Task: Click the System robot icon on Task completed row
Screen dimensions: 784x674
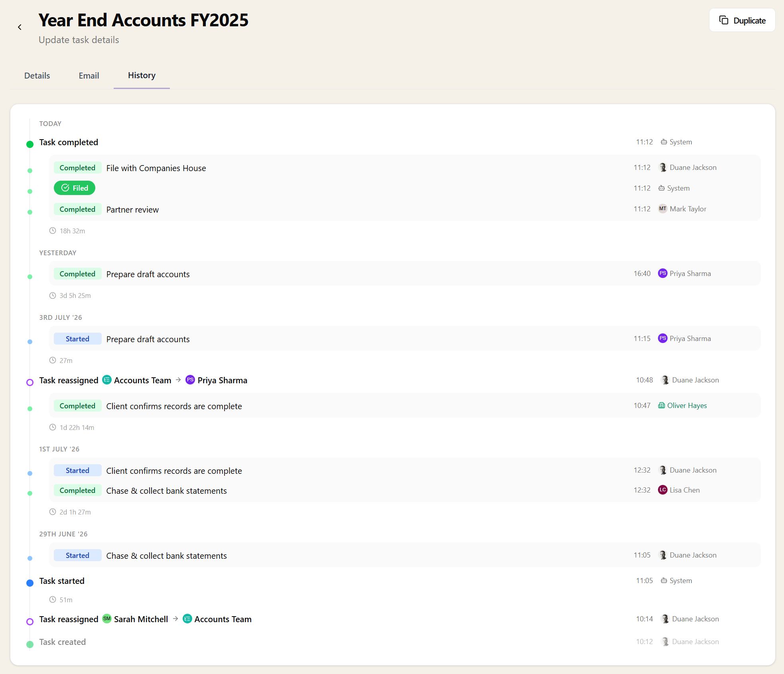Action: pyautogui.click(x=664, y=142)
